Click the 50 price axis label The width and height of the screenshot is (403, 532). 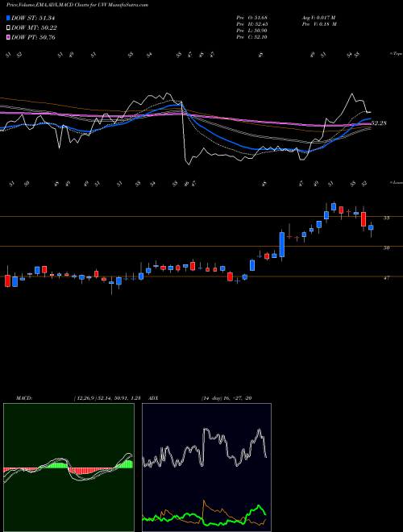(386, 248)
